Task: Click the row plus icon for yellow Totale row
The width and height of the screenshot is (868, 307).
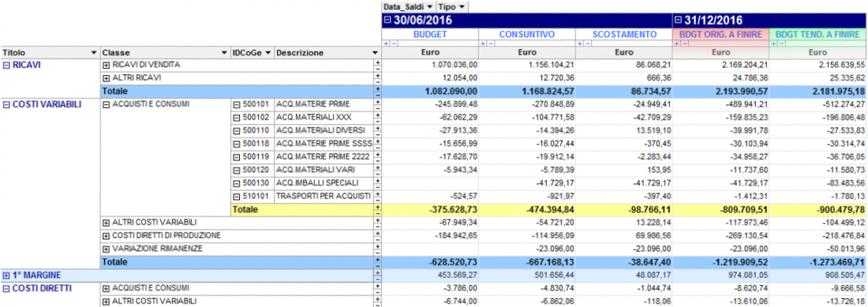Action: tap(378, 207)
